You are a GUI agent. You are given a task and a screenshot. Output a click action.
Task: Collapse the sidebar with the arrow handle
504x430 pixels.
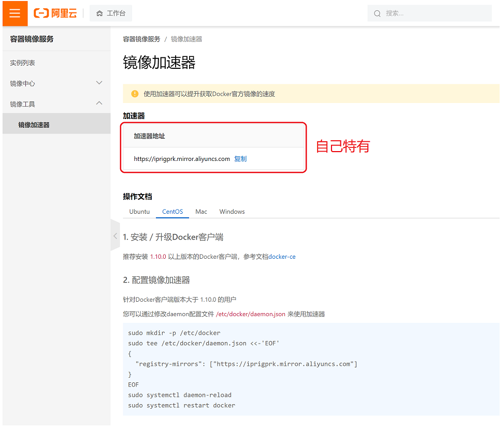(x=115, y=236)
